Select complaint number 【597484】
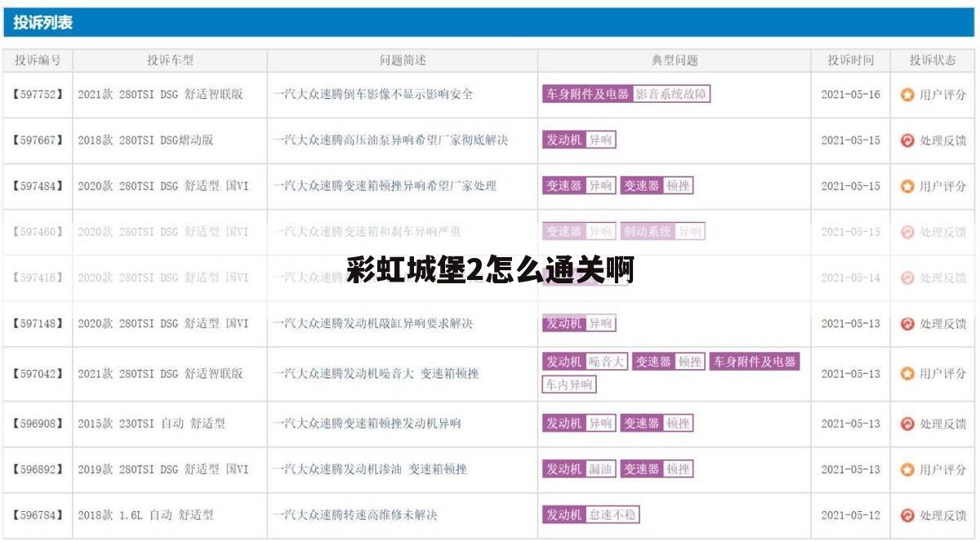This screenshot has width=980, height=542. pyautogui.click(x=38, y=185)
